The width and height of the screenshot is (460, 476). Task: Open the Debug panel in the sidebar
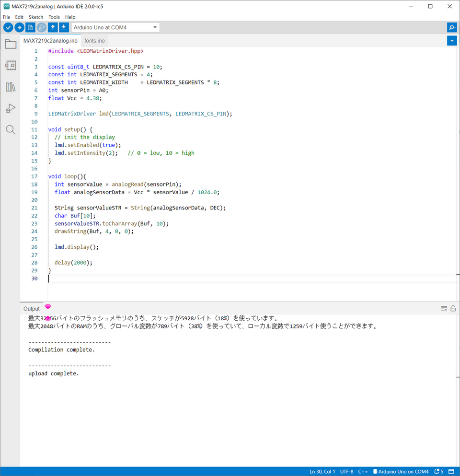(x=11, y=108)
